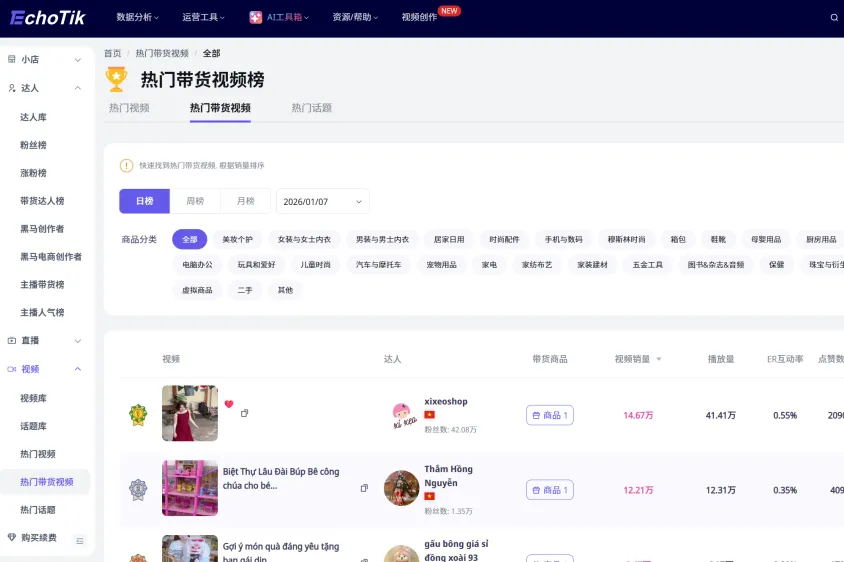The image size is (844, 562).
Task: Click 商品 1 button in xixeoshop row
Action: click(x=550, y=415)
